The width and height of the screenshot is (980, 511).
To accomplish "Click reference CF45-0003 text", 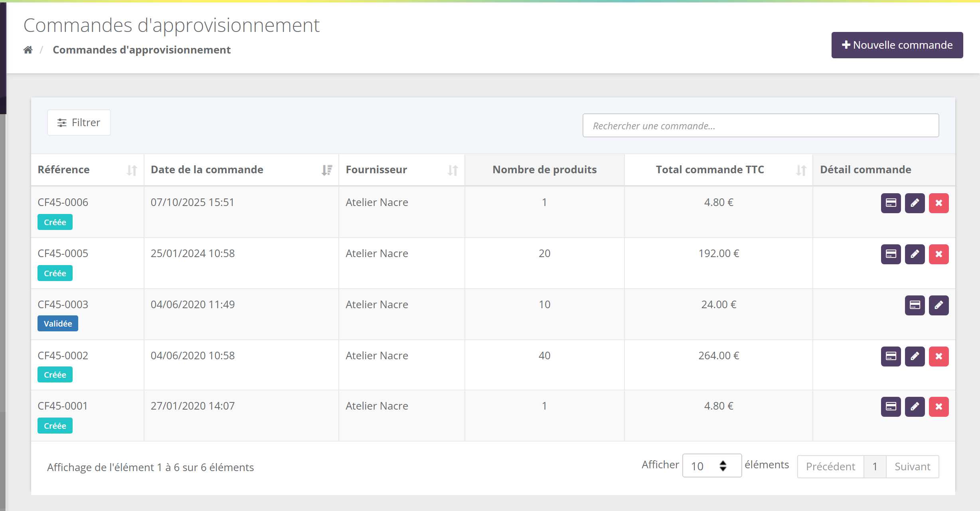I will [63, 305].
